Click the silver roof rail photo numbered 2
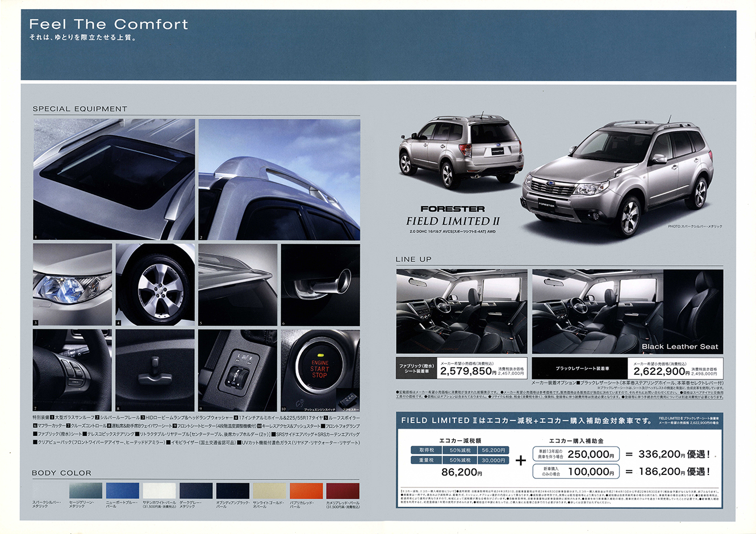This screenshot has width=756, height=534. click(279, 179)
